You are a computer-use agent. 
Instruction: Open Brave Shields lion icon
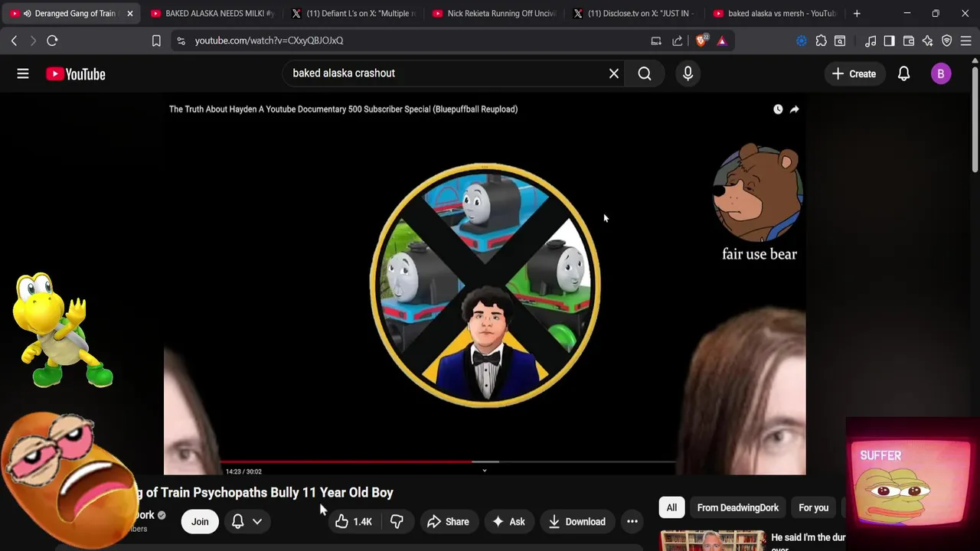(701, 41)
